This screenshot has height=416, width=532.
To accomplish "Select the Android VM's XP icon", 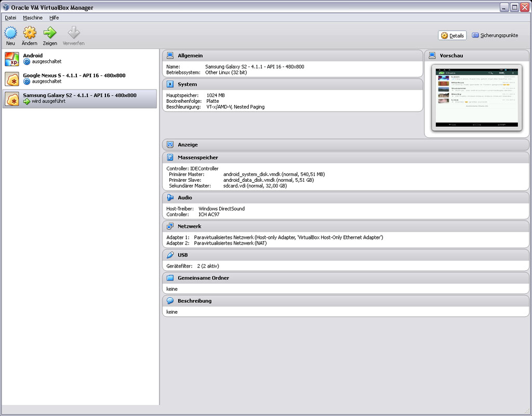I will 12,59.
